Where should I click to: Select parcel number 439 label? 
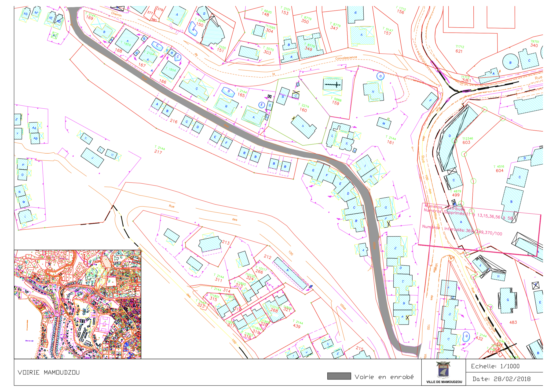[297, 326]
